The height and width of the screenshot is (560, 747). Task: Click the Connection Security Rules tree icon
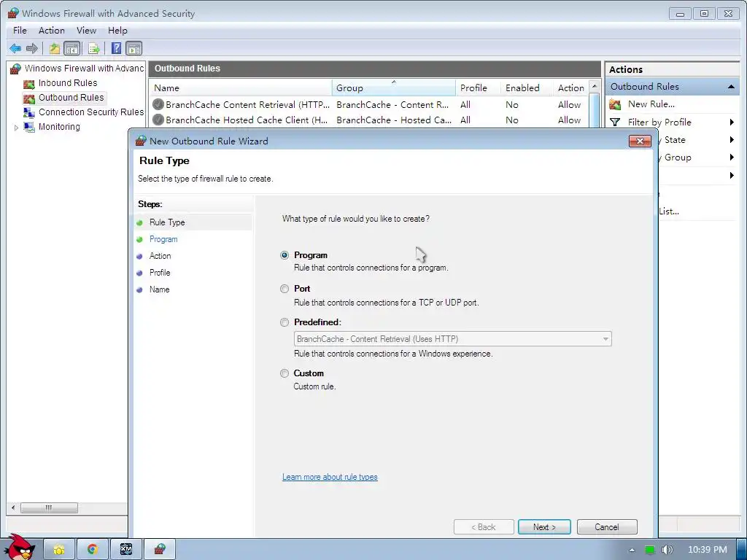(29, 113)
